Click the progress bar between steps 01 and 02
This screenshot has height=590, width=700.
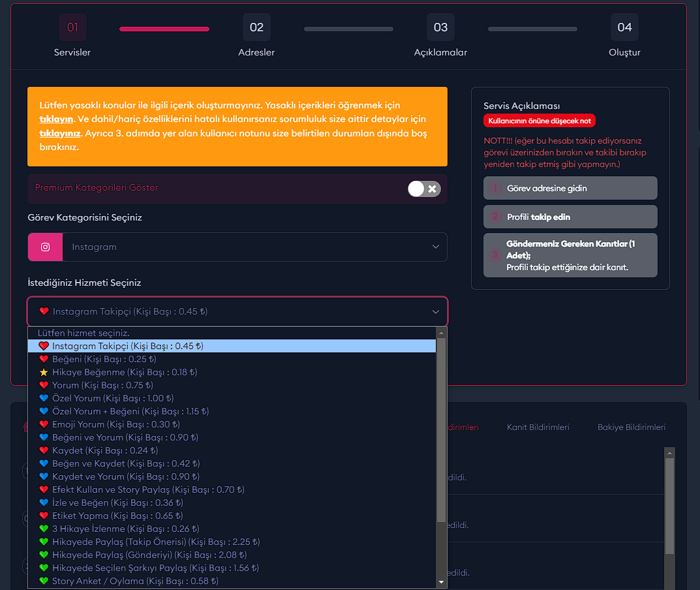point(164,29)
